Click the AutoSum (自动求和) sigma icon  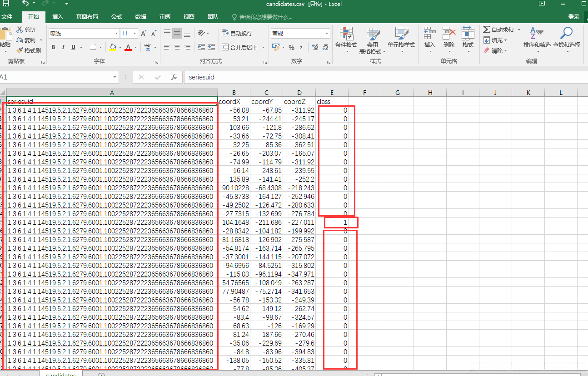(x=486, y=30)
